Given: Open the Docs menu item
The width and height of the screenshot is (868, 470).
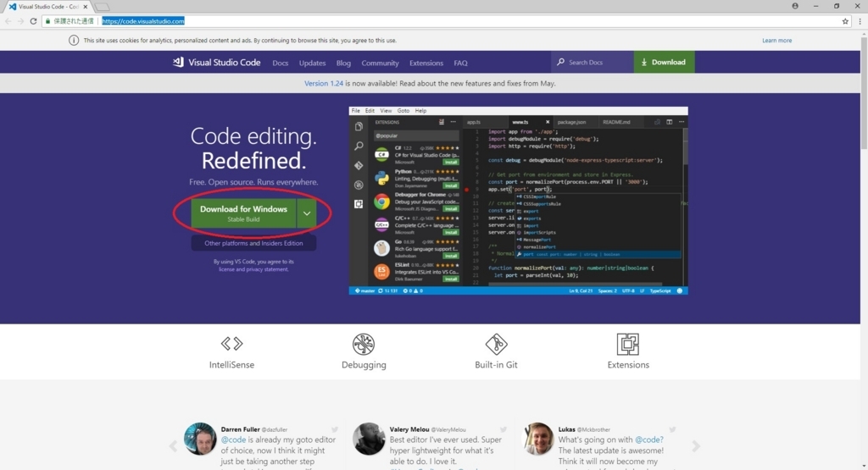Looking at the screenshot, I should tap(280, 63).
